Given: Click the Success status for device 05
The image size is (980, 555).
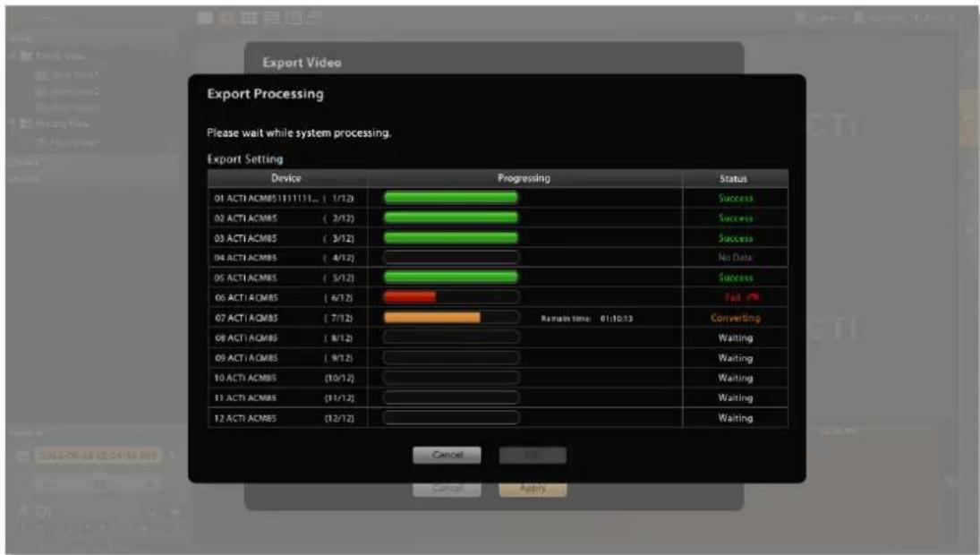Looking at the screenshot, I should (736, 277).
